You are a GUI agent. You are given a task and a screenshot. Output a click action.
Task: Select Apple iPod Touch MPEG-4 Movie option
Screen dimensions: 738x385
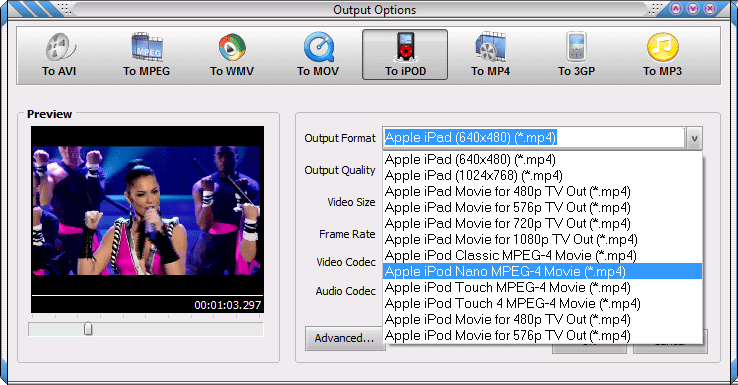click(x=542, y=288)
